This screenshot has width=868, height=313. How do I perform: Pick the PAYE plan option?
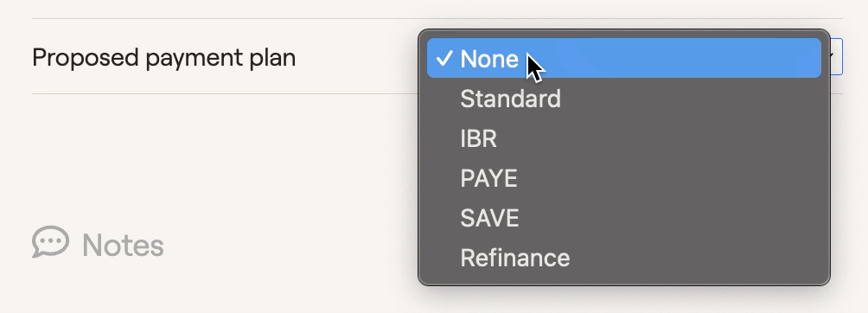624,178
